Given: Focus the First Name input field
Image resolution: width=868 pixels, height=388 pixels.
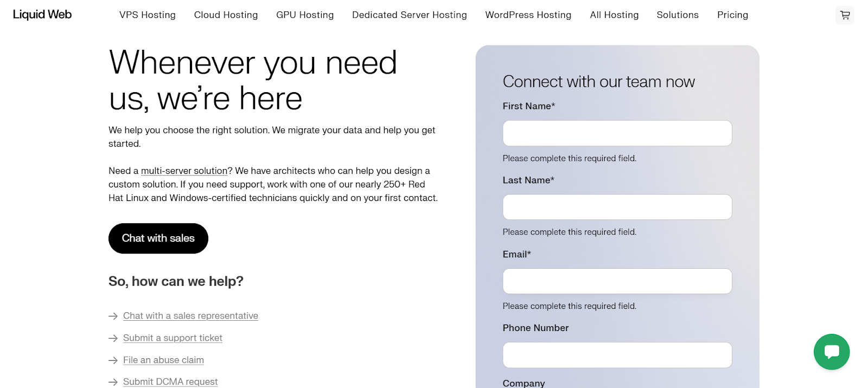Looking at the screenshot, I should (x=617, y=133).
